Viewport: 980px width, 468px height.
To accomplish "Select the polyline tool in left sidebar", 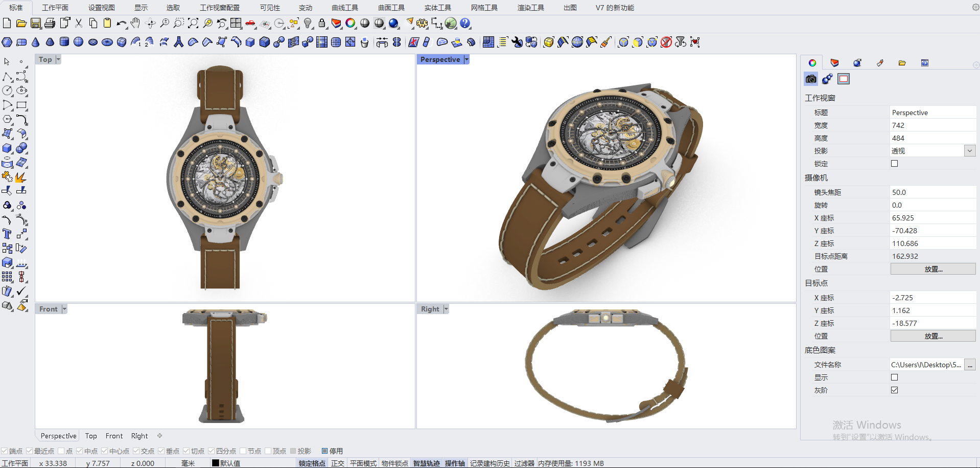I will [x=7, y=76].
